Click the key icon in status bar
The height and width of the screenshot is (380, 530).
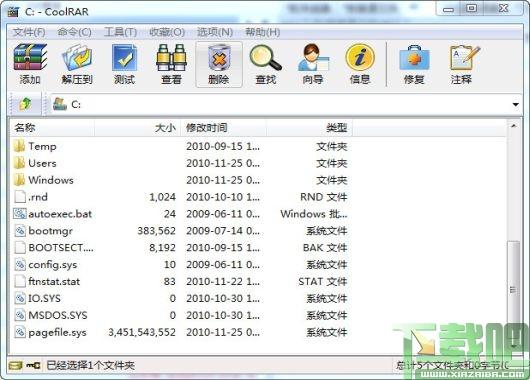tap(33, 365)
